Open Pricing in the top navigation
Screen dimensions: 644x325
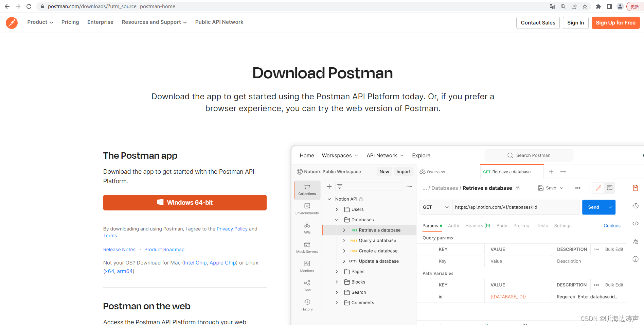70,22
